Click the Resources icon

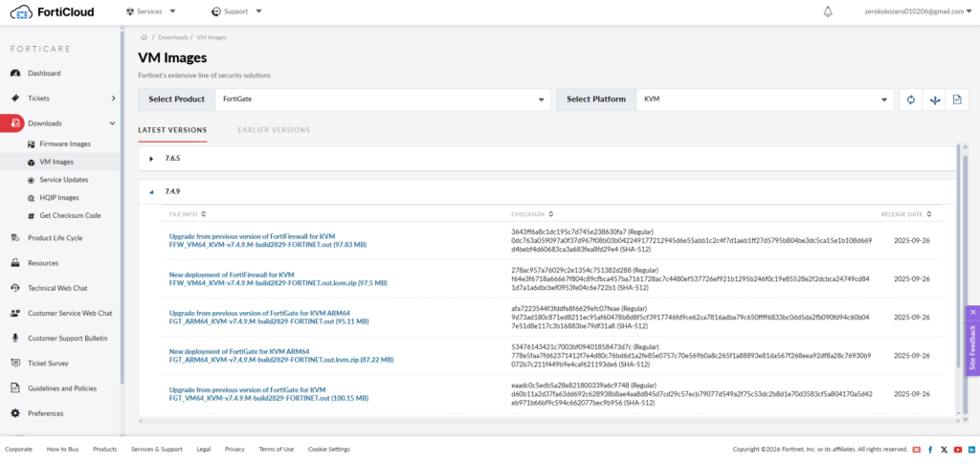pos(15,263)
